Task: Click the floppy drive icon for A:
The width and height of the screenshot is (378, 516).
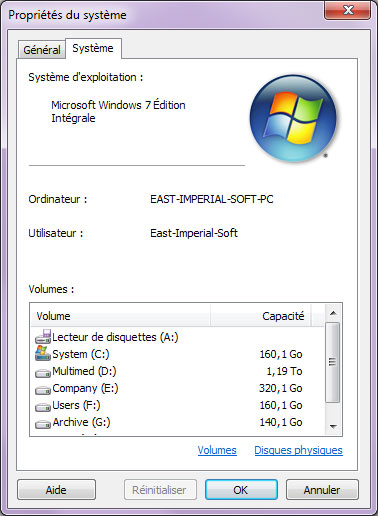Action: pyautogui.click(x=43, y=337)
